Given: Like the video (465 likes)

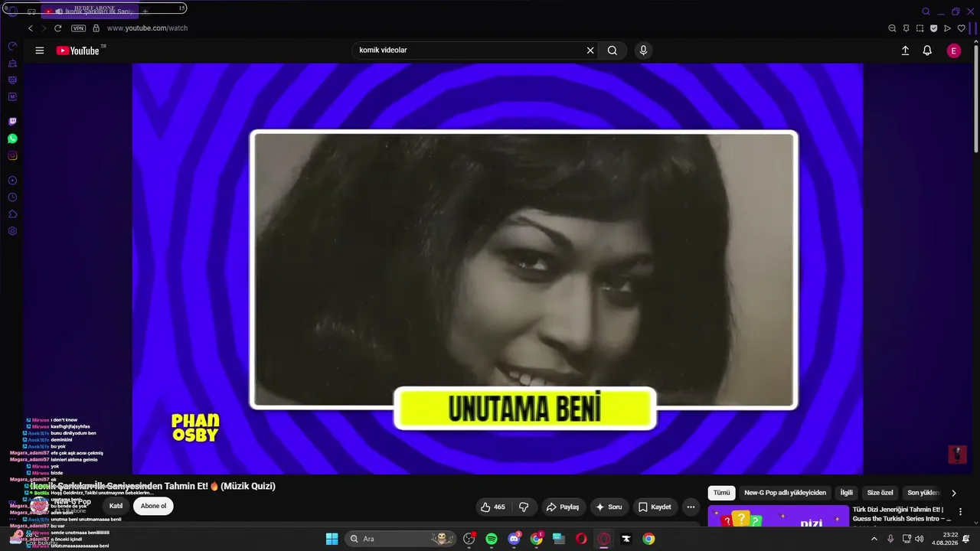Looking at the screenshot, I should point(492,507).
